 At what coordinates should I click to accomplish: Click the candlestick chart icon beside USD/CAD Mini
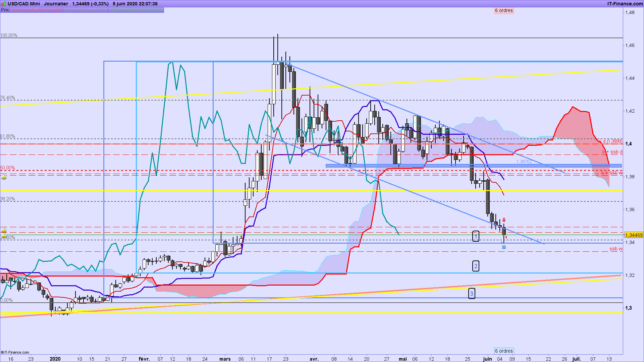pos(4,4)
